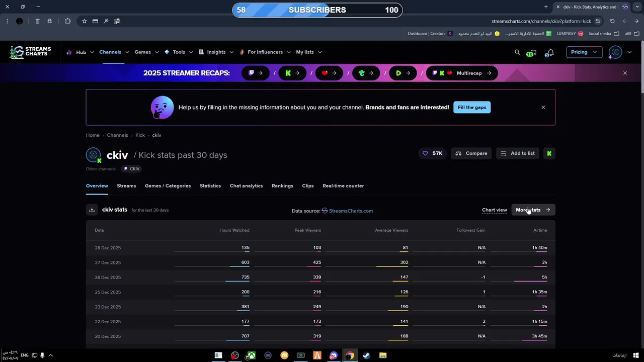Switch to the Clips tab
Viewport: 644px width, 362px height.
pos(308,186)
